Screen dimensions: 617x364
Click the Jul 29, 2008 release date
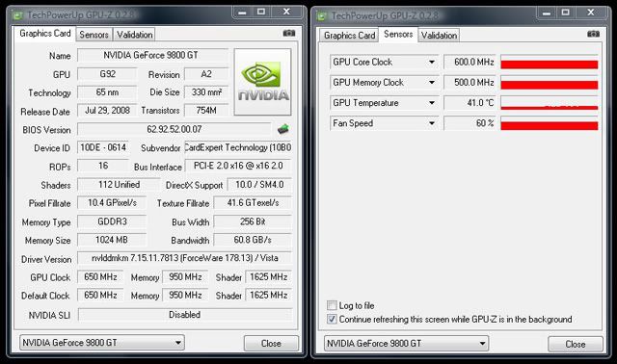107,110
